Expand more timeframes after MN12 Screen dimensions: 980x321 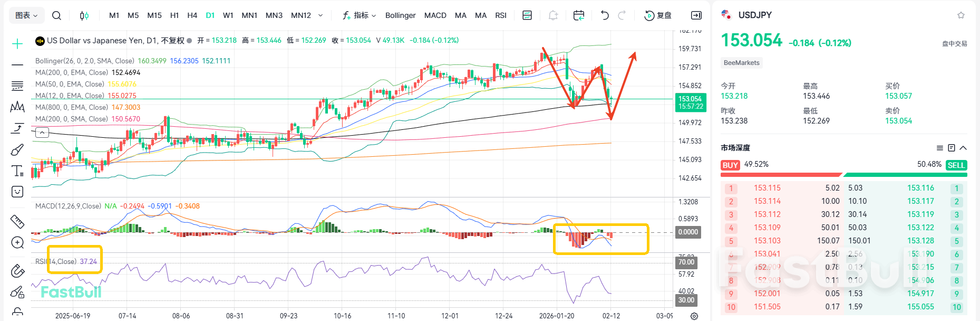click(321, 15)
